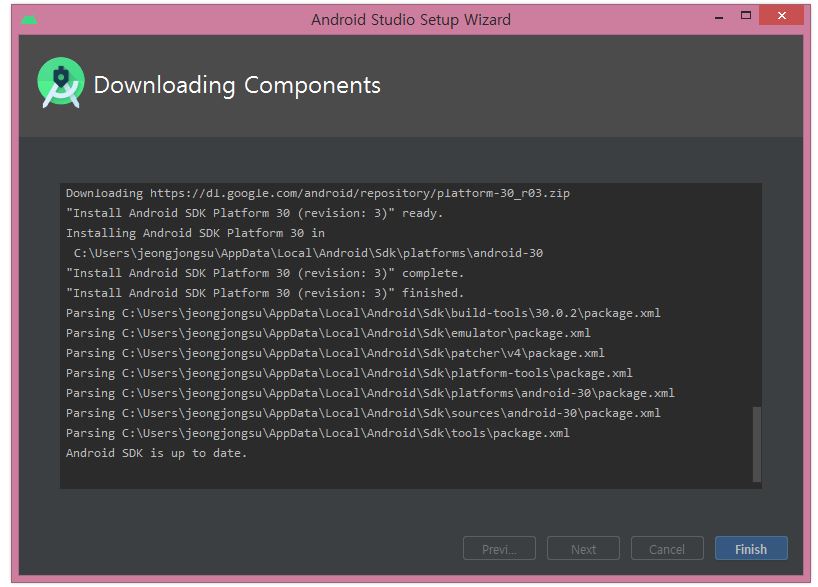Click the disabled Next button

tap(583, 548)
